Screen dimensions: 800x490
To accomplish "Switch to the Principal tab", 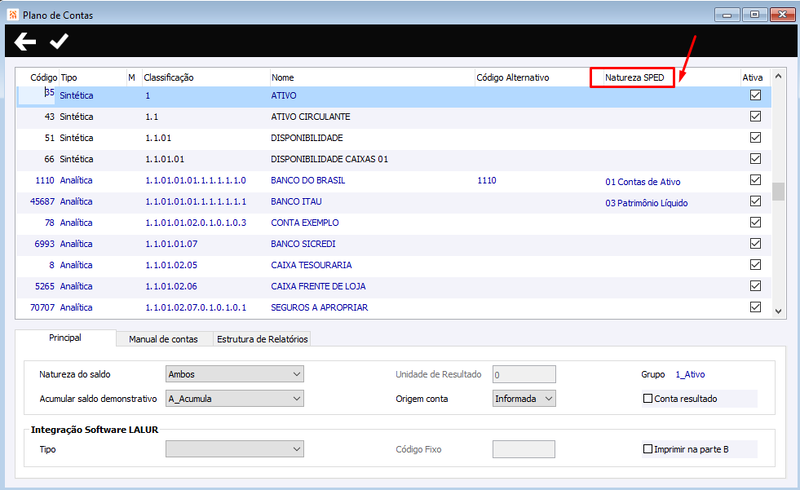I will pos(65,337).
